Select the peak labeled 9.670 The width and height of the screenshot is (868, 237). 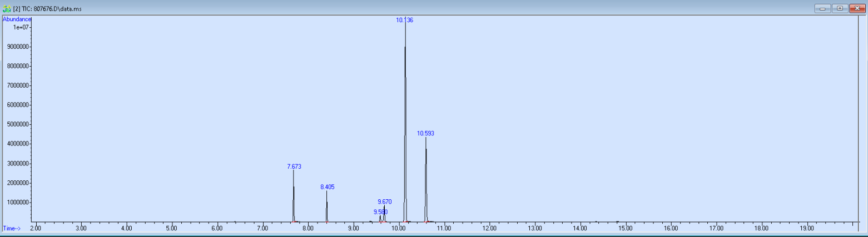point(384,201)
